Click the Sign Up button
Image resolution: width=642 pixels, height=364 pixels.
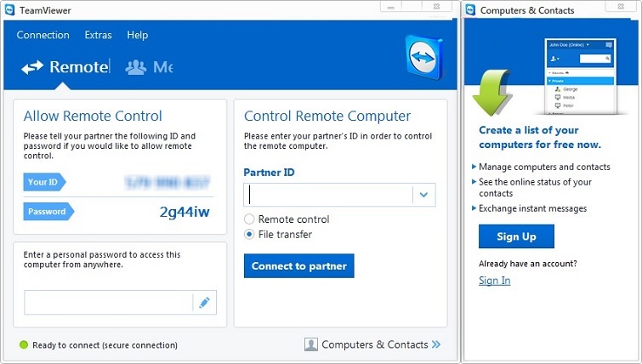point(516,236)
